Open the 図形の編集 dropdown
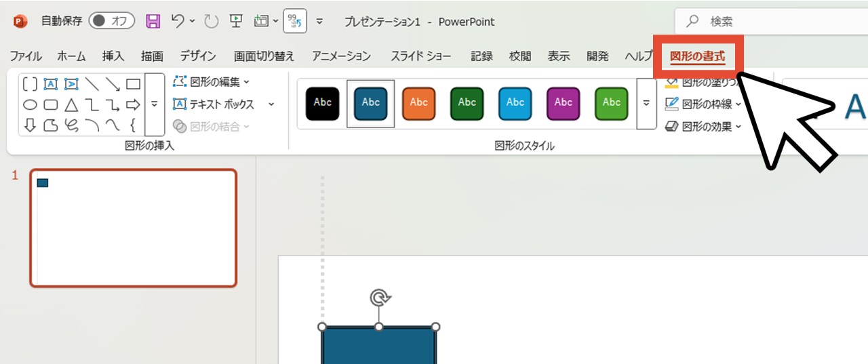 (x=211, y=82)
